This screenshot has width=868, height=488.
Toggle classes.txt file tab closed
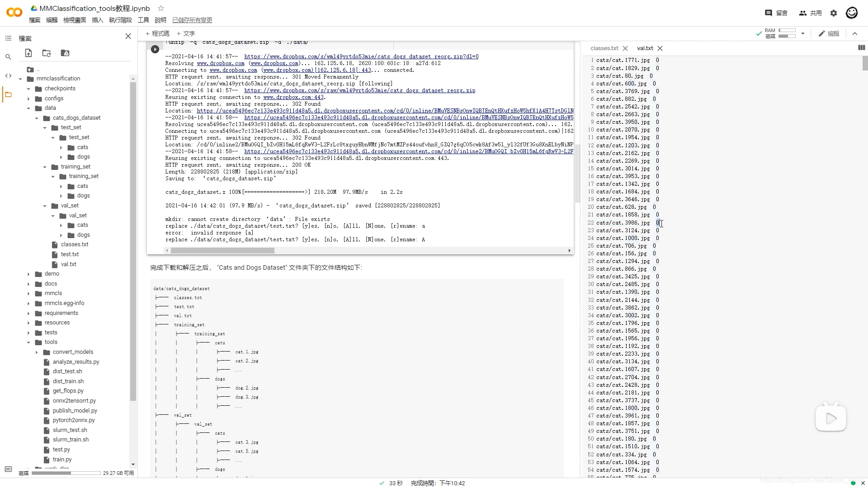click(x=625, y=48)
